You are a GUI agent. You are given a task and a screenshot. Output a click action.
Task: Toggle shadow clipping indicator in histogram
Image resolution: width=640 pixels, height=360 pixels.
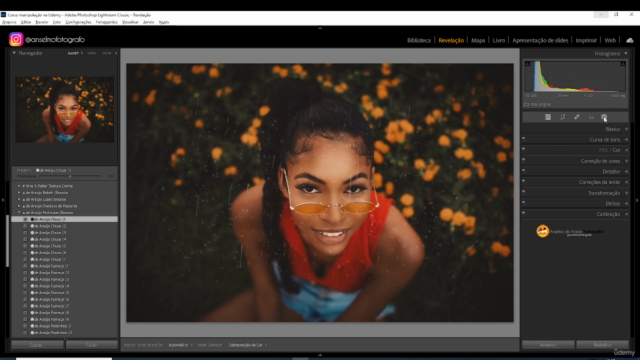point(527,64)
